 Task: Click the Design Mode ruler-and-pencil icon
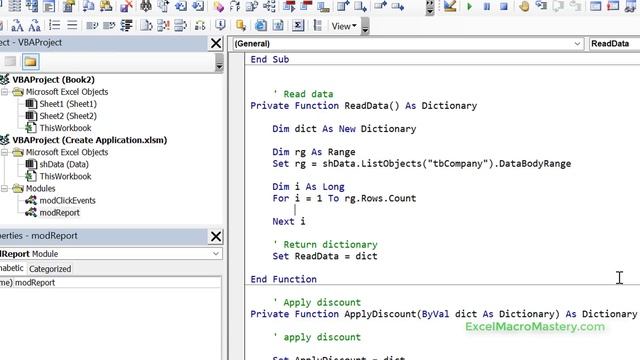coord(450,6)
